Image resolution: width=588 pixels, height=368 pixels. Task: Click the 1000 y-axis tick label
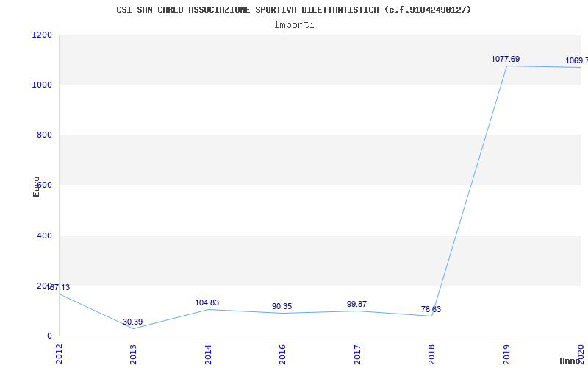[42, 85]
